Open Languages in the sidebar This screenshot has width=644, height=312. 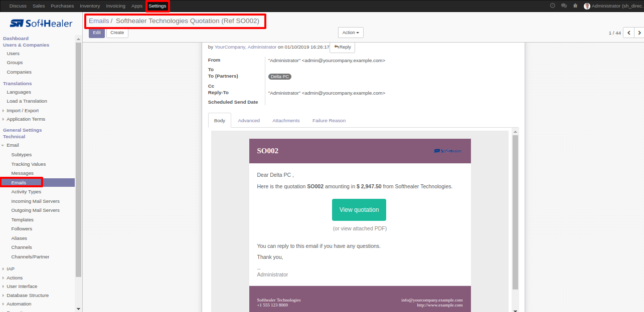click(19, 92)
